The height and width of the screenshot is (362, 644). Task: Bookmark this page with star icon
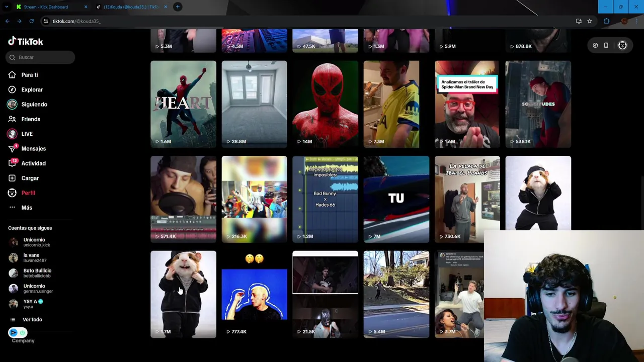[x=590, y=21]
